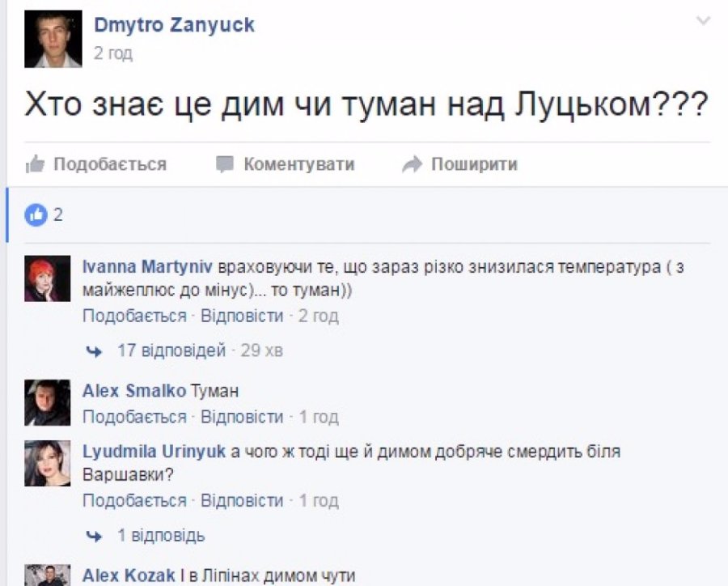Like Alex Smalko's comment
Image resolution: width=728 pixels, height=586 pixels.
click(134, 417)
